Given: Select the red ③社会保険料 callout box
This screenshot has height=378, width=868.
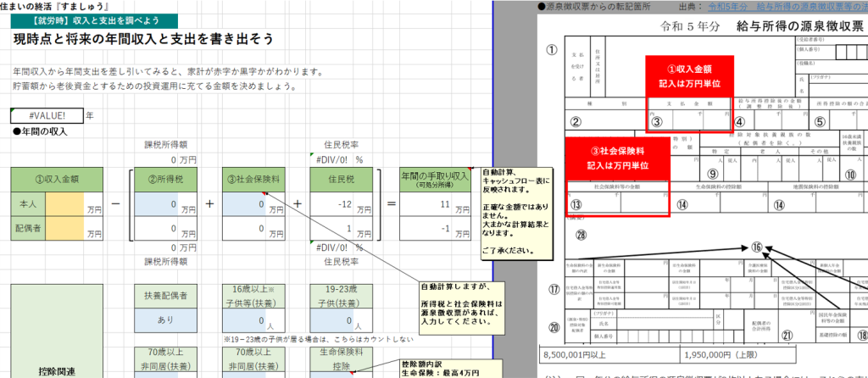Looking at the screenshot, I should 617,158.
